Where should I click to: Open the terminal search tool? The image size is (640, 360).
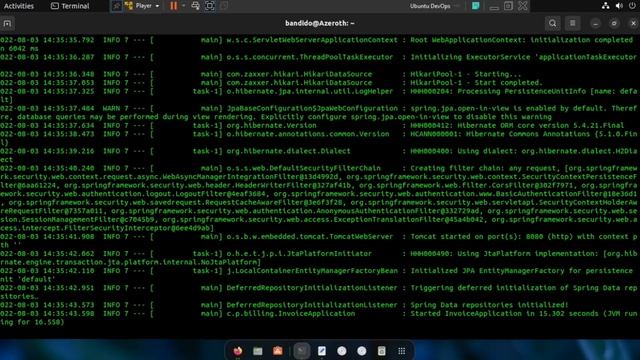[552, 23]
